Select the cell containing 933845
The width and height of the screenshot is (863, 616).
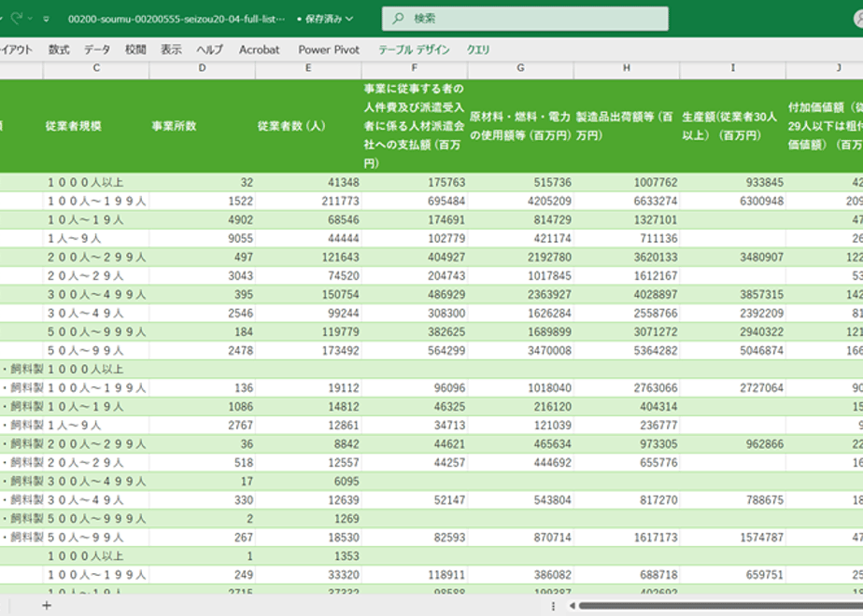tap(732, 182)
